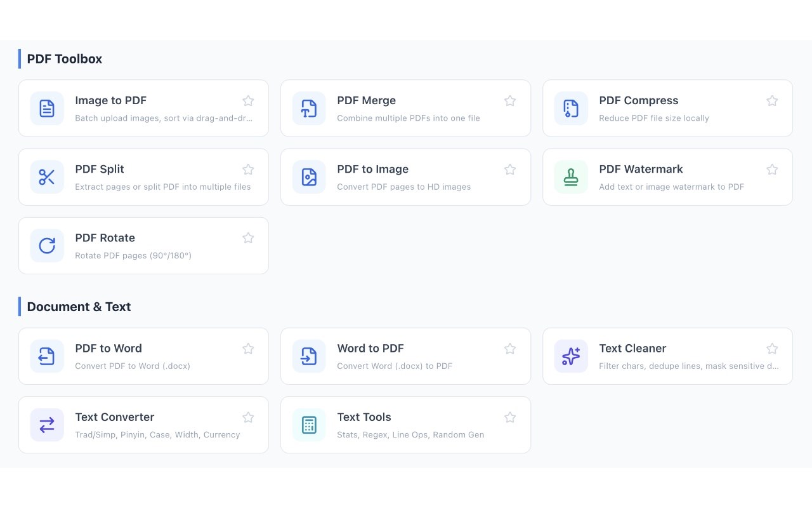Select the scissors icon for PDF Split
The height and width of the screenshot is (508, 812).
(x=47, y=177)
